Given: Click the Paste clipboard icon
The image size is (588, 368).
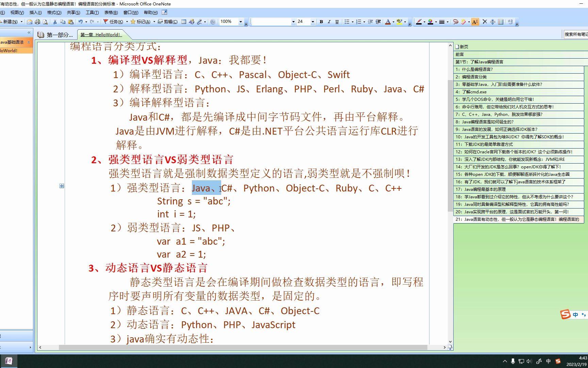Looking at the screenshot, I should pyautogui.click(x=71, y=22).
